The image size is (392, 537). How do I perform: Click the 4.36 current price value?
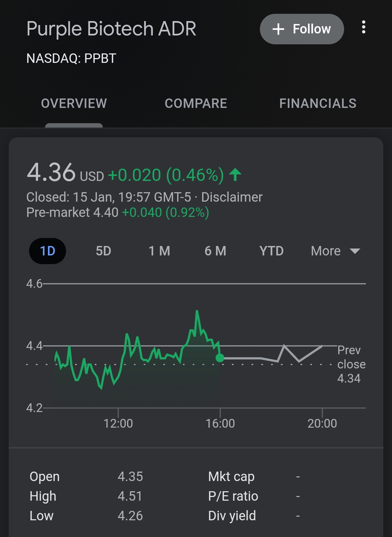pos(51,172)
